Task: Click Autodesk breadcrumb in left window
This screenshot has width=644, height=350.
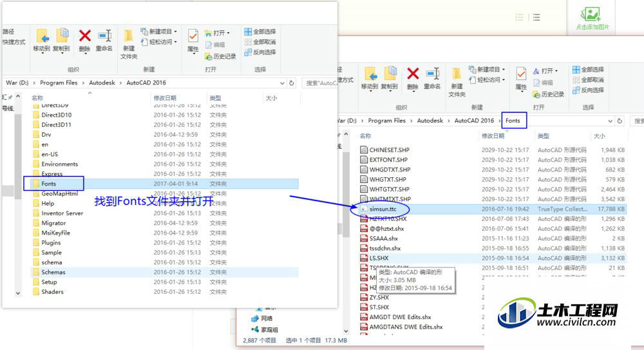Action: 102,83
